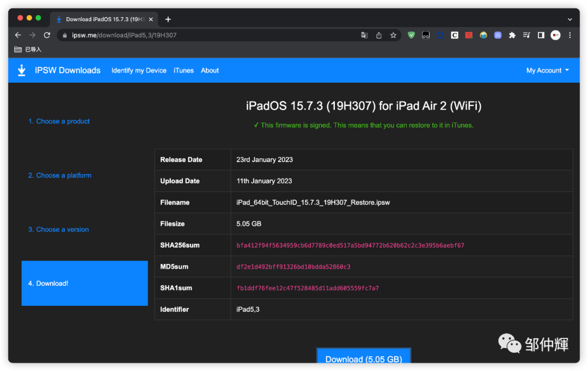Go to step 2 Choose a platform

pyautogui.click(x=60, y=175)
